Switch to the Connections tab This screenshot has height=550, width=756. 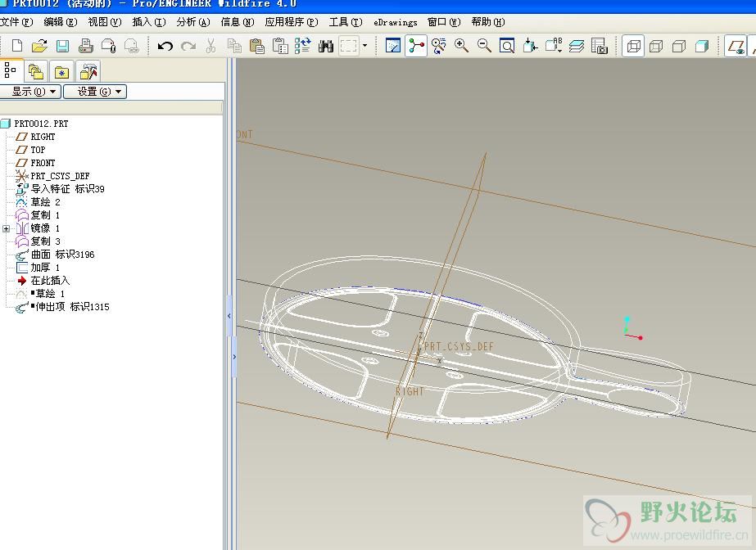coord(88,72)
